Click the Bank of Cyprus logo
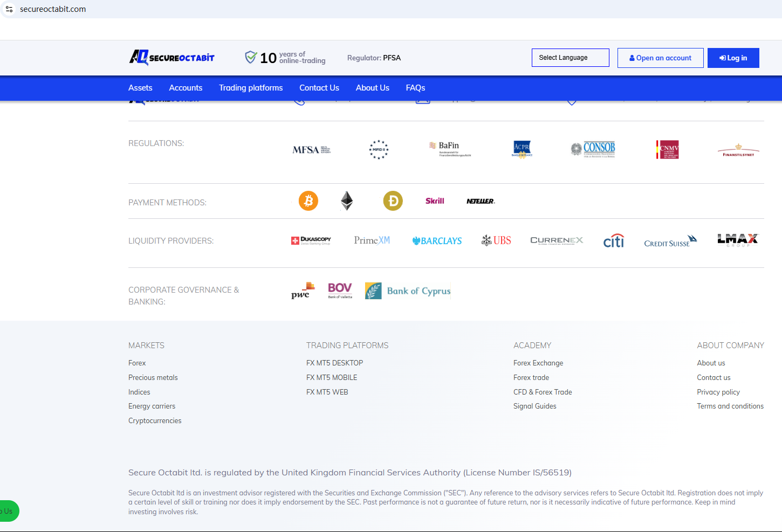The width and height of the screenshot is (782, 532). tap(408, 291)
